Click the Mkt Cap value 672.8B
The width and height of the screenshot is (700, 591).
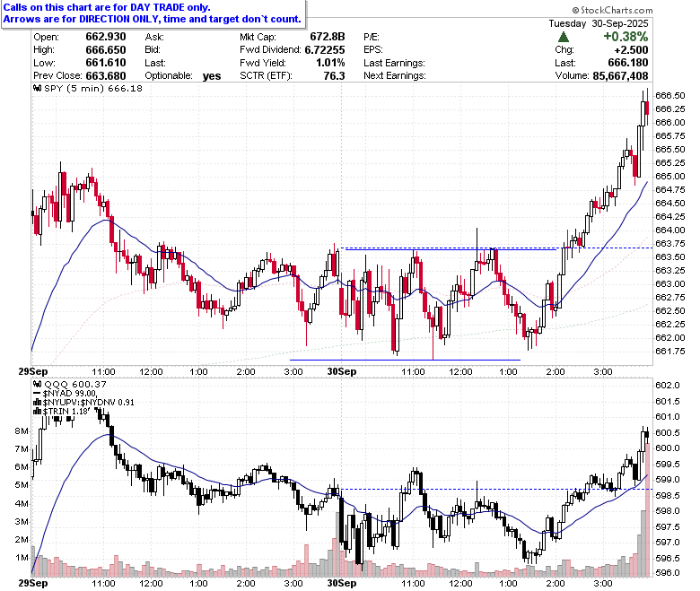coord(328,37)
